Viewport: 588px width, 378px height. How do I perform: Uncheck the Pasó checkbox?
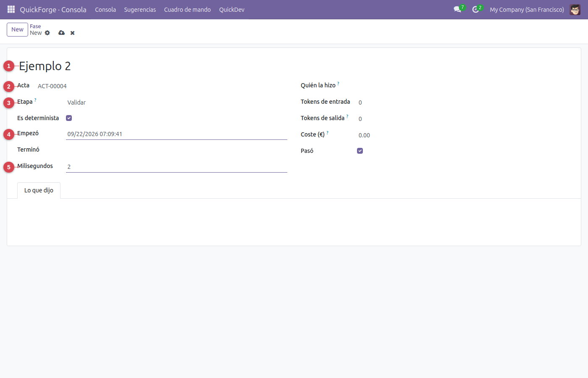(x=360, y=151)
